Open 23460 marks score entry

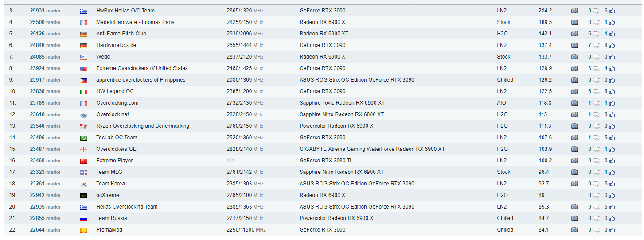tap(45, 161)
